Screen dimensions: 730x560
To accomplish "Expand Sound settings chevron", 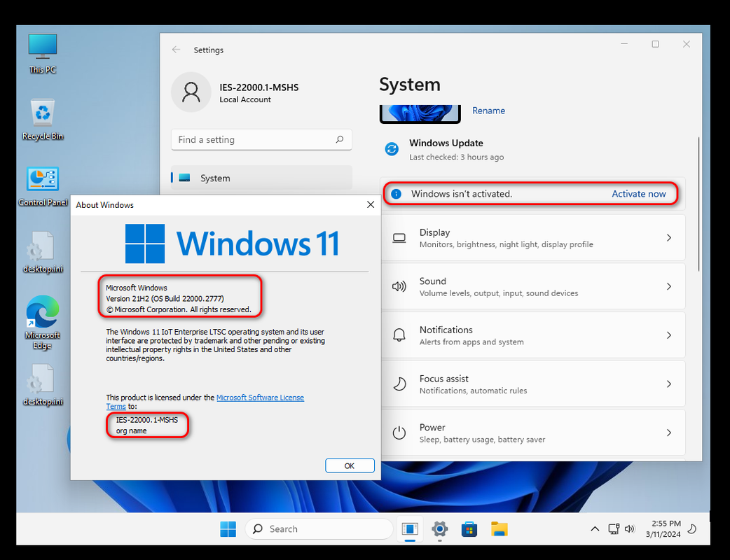I will click(x=669, y=286).
